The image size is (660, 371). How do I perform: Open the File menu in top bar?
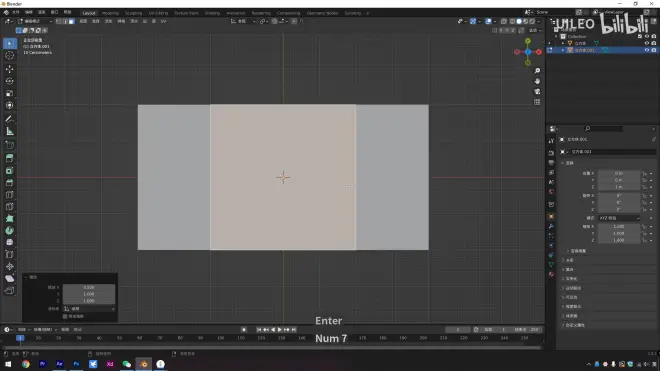click(16, 13)
